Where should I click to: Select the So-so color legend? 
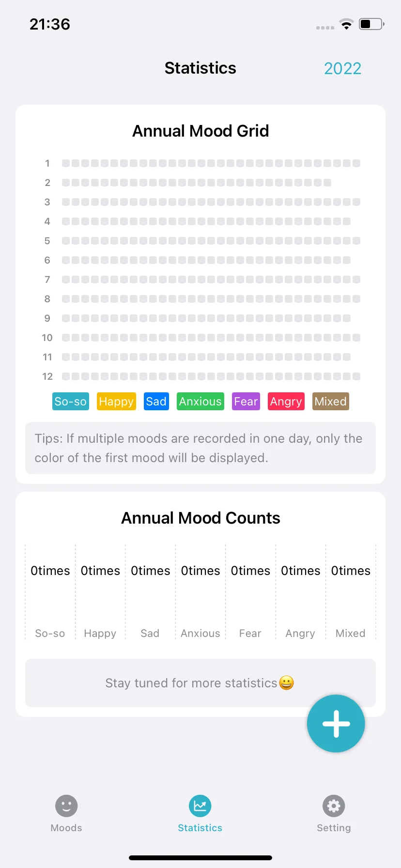click(71, 402)
